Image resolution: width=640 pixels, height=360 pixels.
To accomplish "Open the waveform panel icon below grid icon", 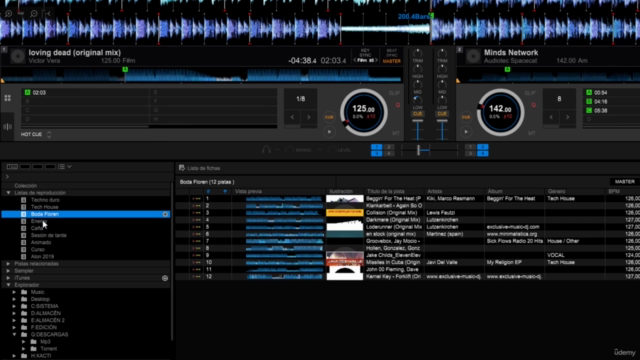I will pos(7,127).
